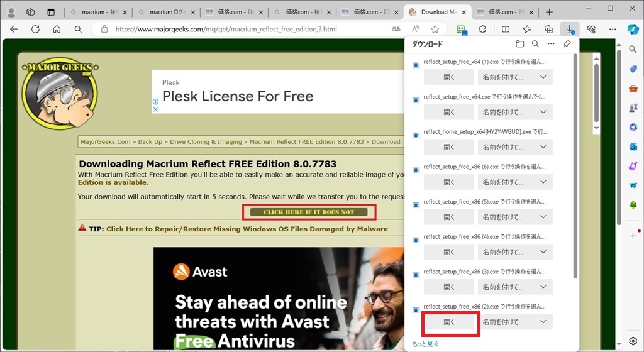
Task: Expand save options for reflect_setup_free_x86 (6).exe
Action: point(543,182)
